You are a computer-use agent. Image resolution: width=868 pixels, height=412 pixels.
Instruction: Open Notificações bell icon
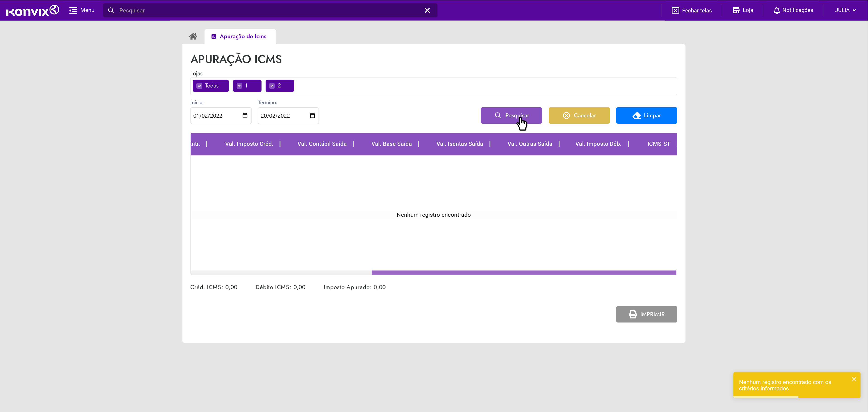pyautogui.click(x=777, y=10)
